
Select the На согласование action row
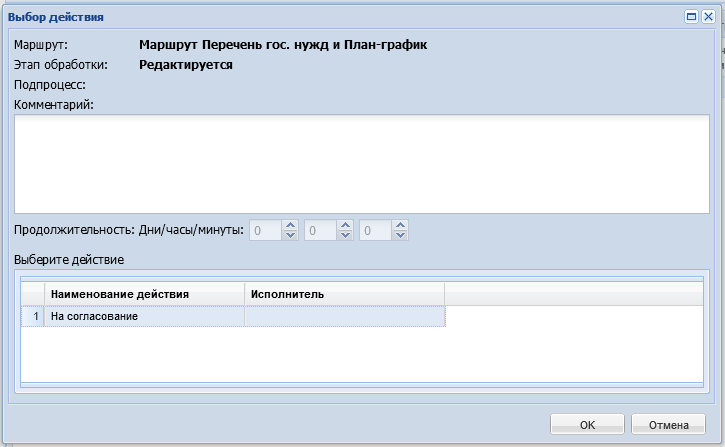click(144, 316)
